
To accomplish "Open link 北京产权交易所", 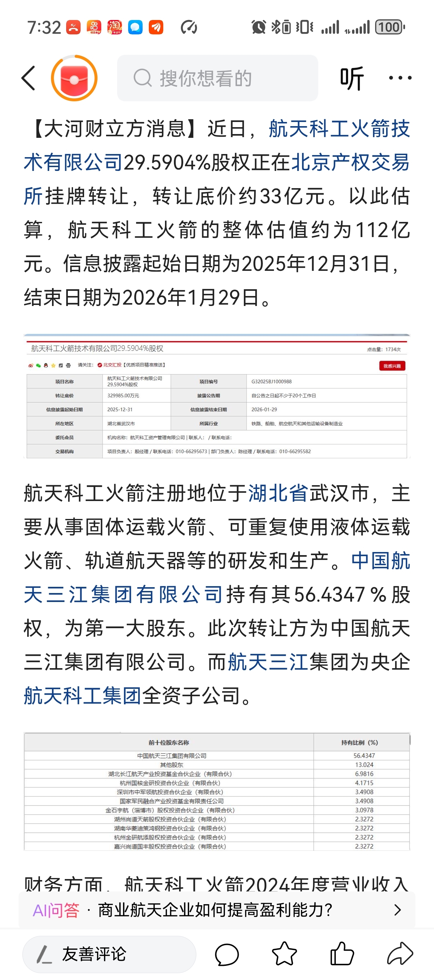I will (x=217, y=179).
